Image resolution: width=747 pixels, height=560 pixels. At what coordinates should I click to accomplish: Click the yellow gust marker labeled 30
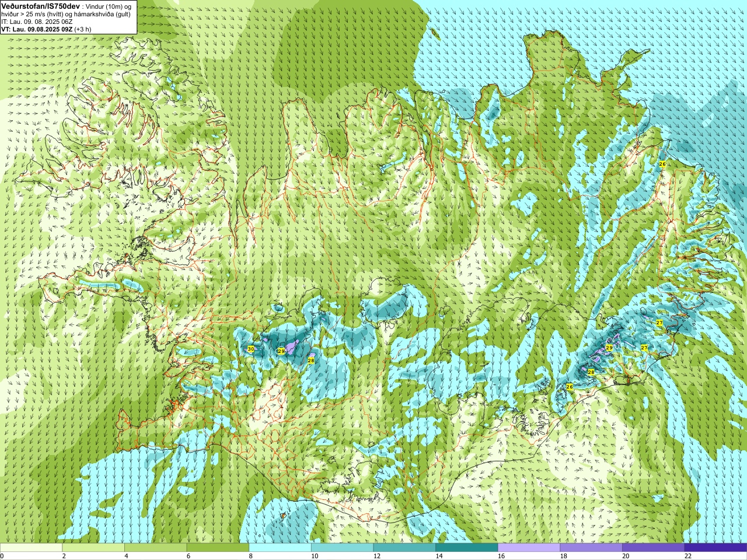pos(250,349)
